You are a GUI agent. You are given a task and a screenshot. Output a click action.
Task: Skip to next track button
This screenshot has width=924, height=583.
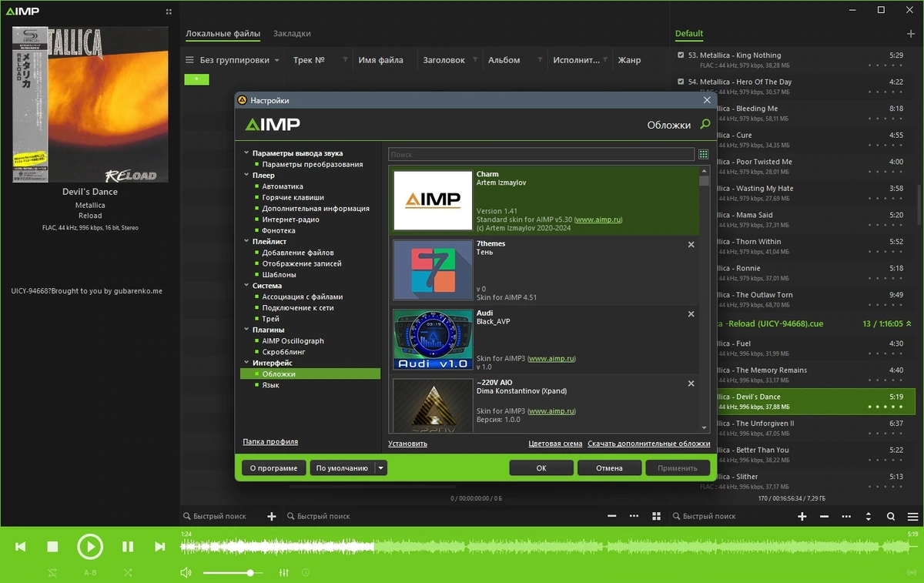tap(160, 547)
